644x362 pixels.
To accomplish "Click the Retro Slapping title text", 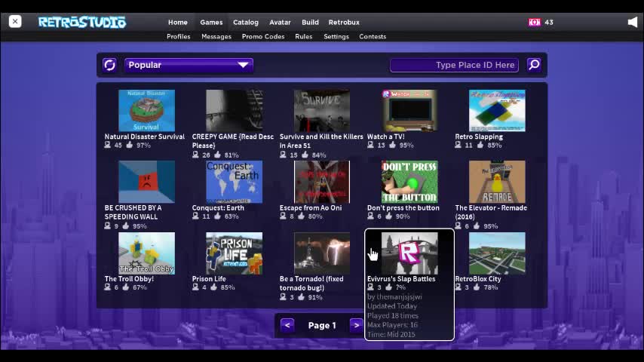I will [x=479, y=137].
